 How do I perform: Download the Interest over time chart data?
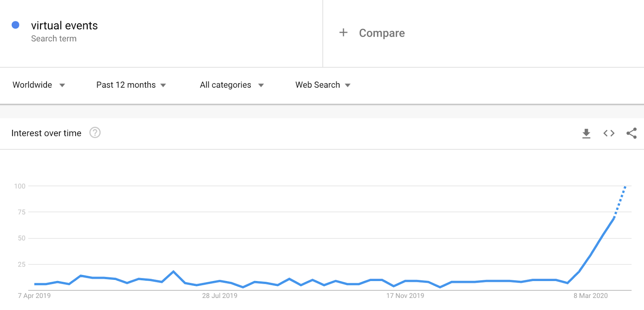click(x=586, y=133)
